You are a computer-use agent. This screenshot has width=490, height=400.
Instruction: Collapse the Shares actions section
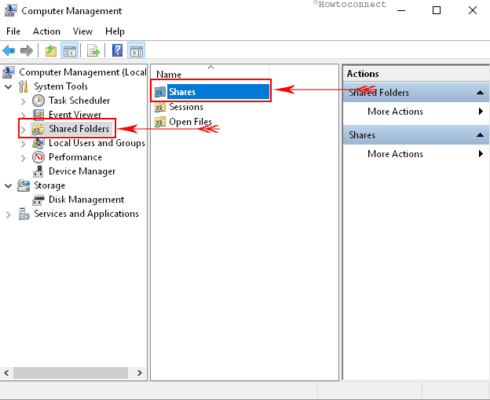(x=480, y=135)
